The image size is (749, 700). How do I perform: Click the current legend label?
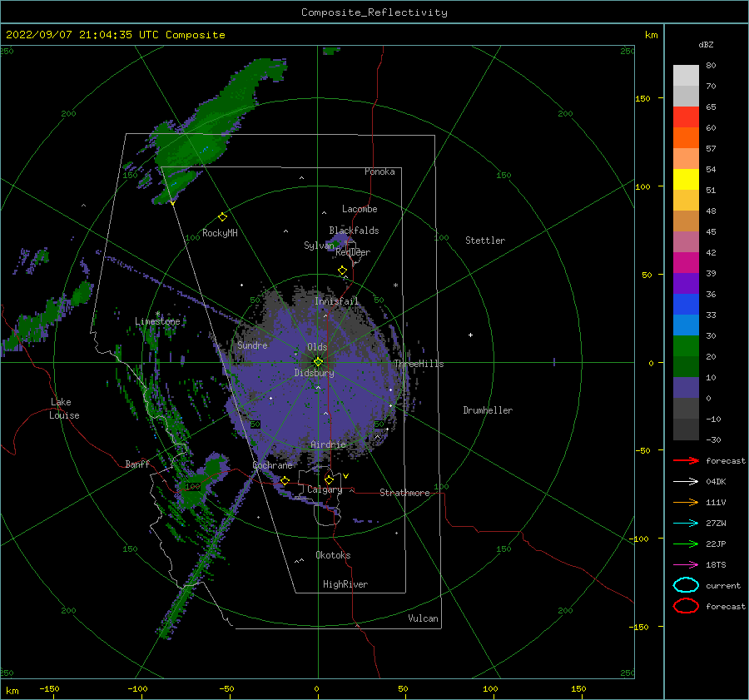point(723,585)
